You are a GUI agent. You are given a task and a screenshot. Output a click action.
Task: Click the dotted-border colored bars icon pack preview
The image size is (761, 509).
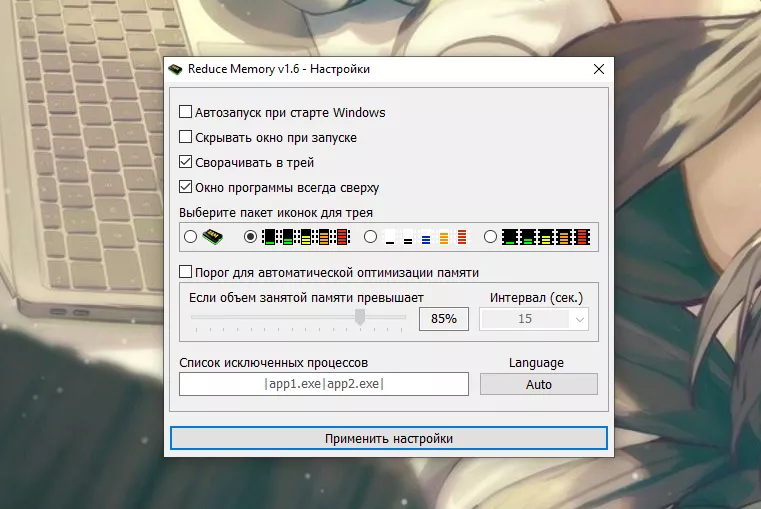(306, 237)
